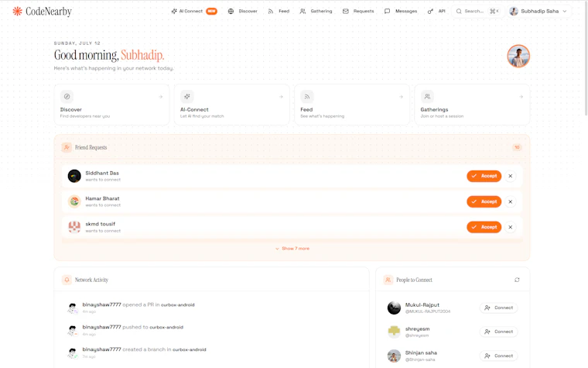Click the page's vertical scrollbar
The image size is (588, 368).
(586, 58)
